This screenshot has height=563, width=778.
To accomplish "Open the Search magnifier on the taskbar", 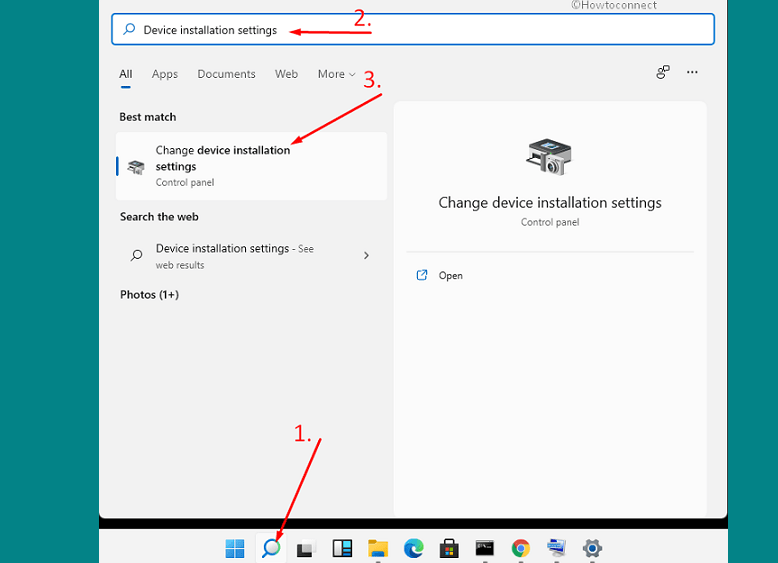I will [x=271, y=548].
